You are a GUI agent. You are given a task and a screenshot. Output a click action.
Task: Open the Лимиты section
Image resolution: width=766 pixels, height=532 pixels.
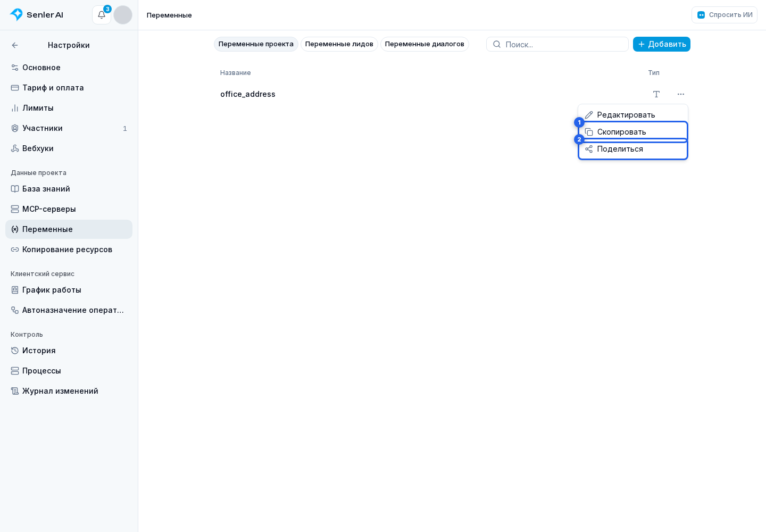69,108
